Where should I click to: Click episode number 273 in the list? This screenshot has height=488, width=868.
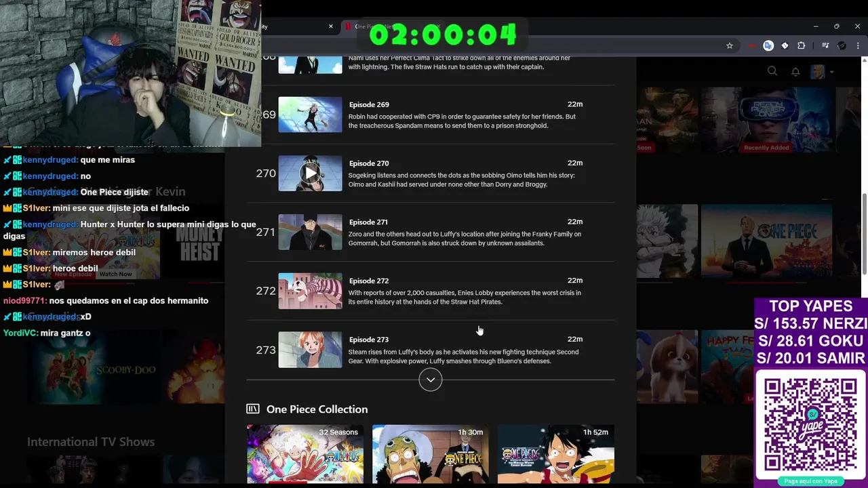click(x=265, y=350)
